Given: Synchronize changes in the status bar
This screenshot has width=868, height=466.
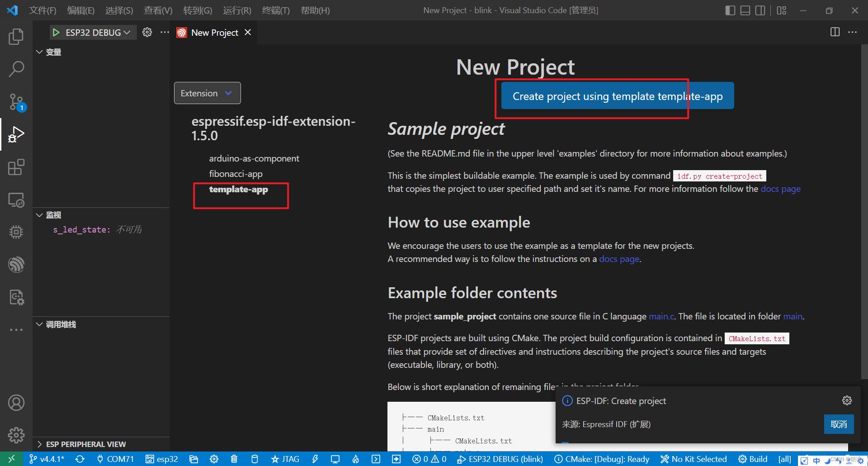Looking at the screenshot, I should point(80,459).
